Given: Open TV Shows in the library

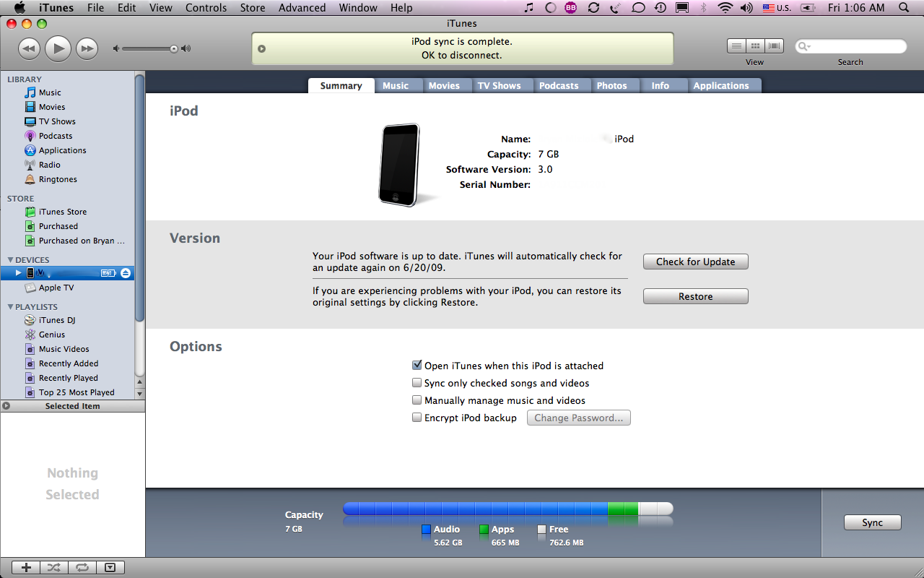Looking at the screenshot, I should 57,121.
